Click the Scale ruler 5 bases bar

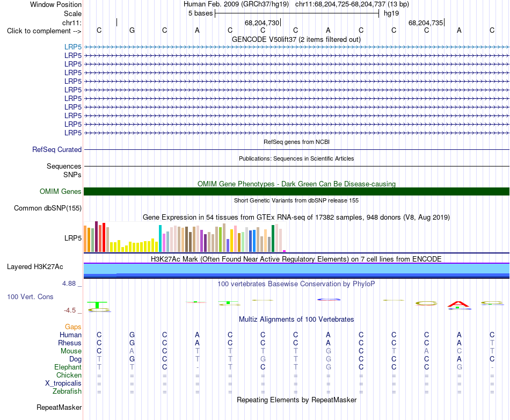click(x=297, y=13)
